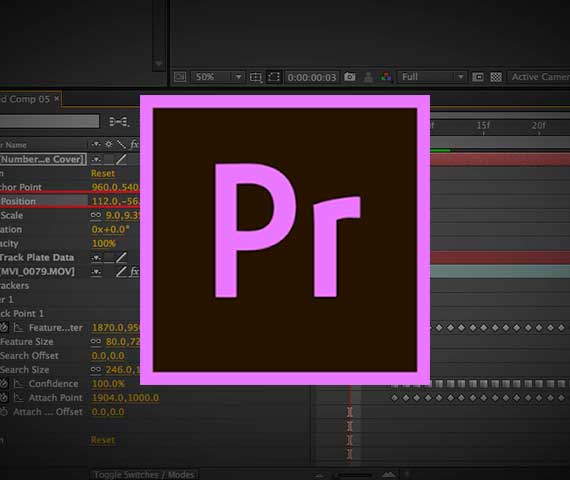570x480 pixels.
Task: Toggle the transparency grid icon
Action: [x=496, y=77]
